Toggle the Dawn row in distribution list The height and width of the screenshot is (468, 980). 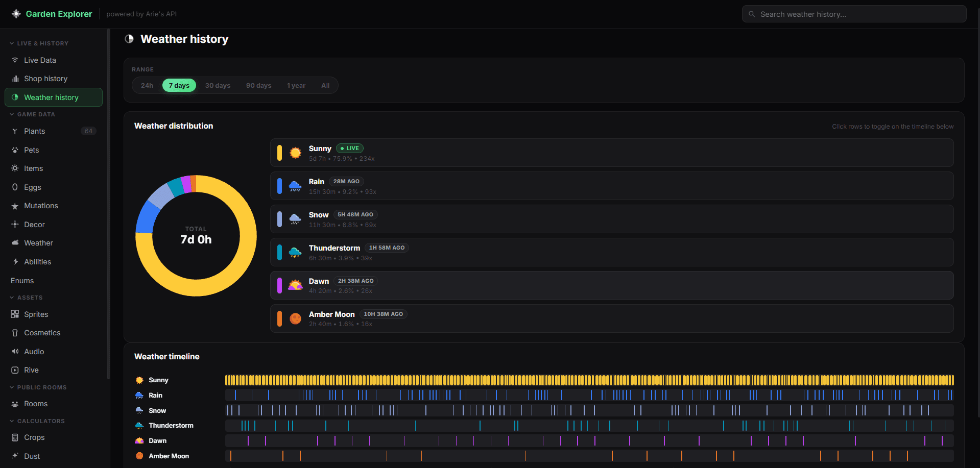(612, 285)
